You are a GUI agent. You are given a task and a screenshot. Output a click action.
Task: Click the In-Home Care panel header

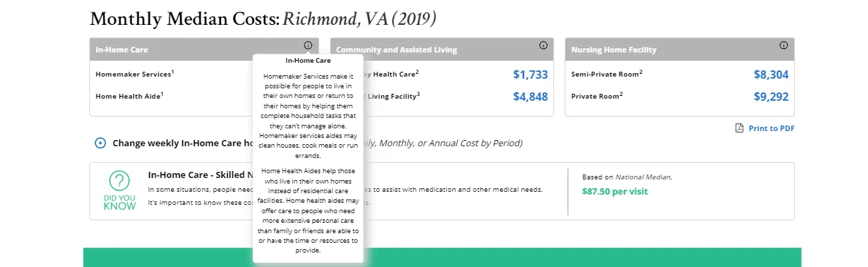[x=204, y=50]
